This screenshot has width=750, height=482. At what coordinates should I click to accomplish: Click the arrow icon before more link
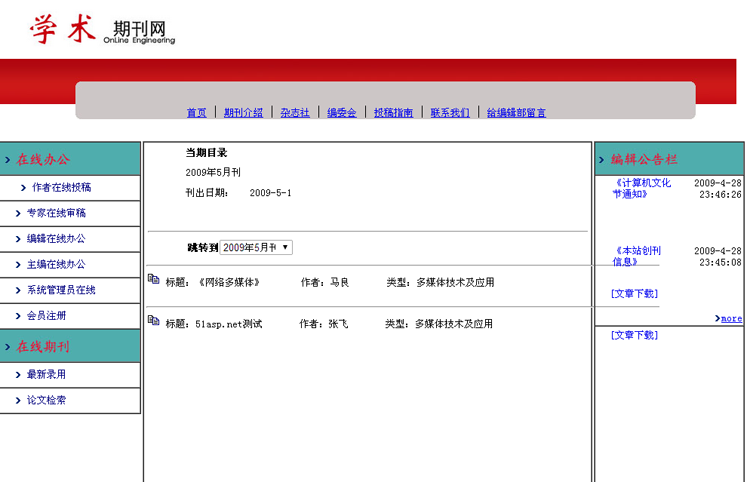[717, 318]
